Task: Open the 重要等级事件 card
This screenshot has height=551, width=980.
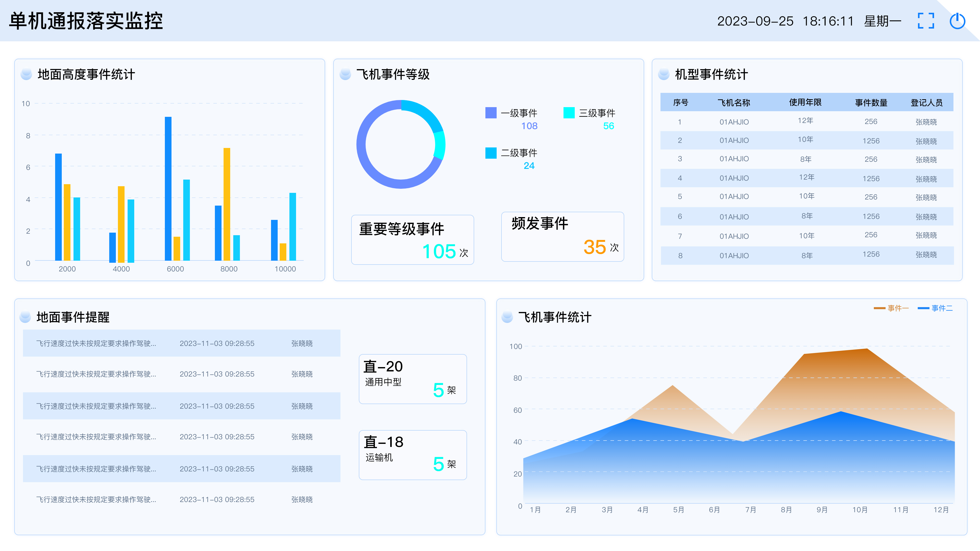Action: tap(412, 240)
